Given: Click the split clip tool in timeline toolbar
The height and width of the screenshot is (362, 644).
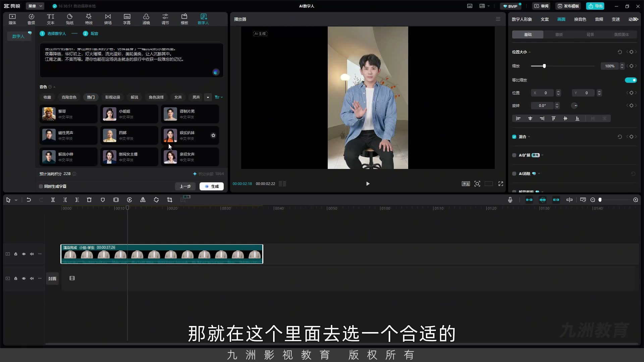Looking at the screenshot, I should (53, 200).
